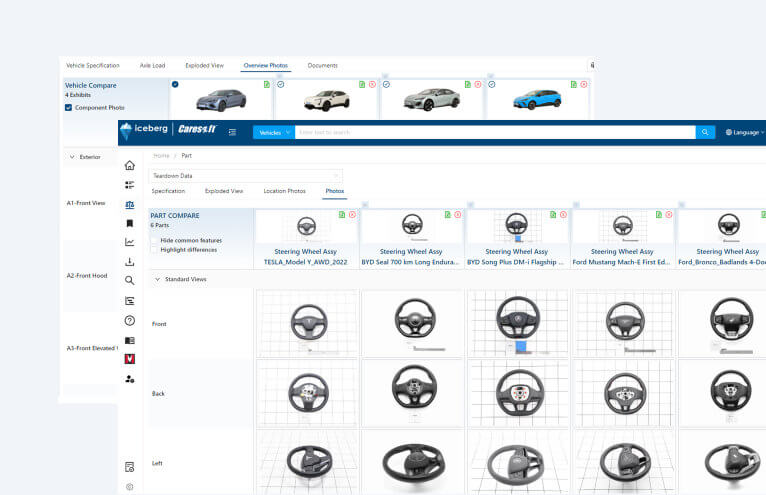
Task: Toggle the filled check on grey sedan card
Action: point(175,85)
